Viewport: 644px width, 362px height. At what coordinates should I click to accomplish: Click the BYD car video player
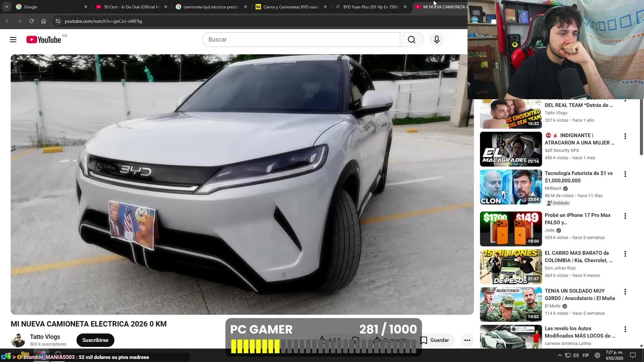[242, 185]
